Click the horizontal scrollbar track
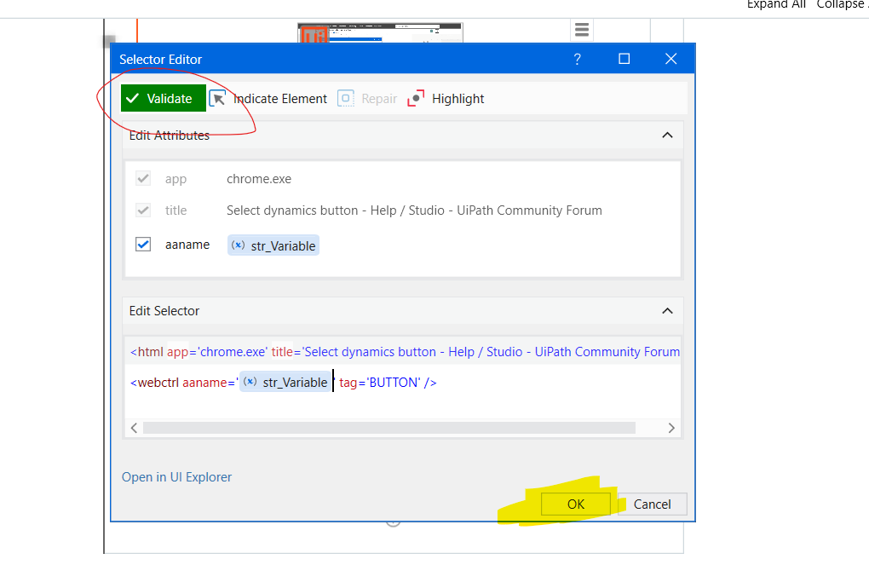The height and width of the screenshot is (588, 869). click(389, 428)
